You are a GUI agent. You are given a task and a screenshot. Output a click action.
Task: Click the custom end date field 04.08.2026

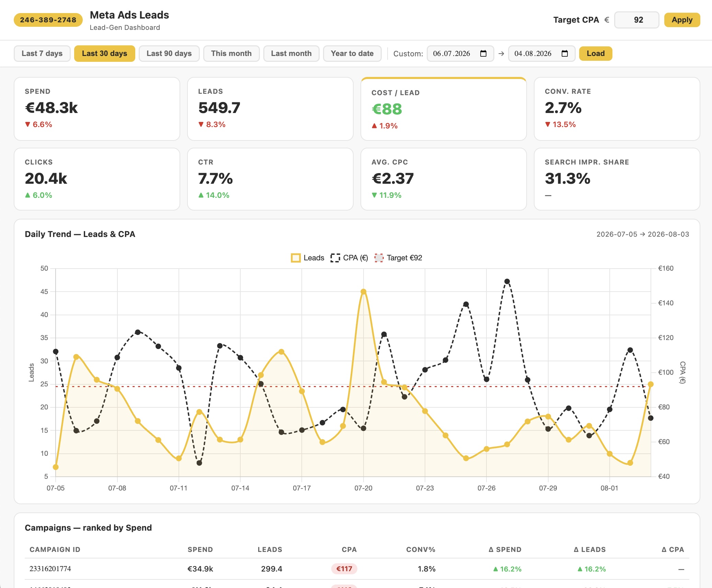pos(542,54)
